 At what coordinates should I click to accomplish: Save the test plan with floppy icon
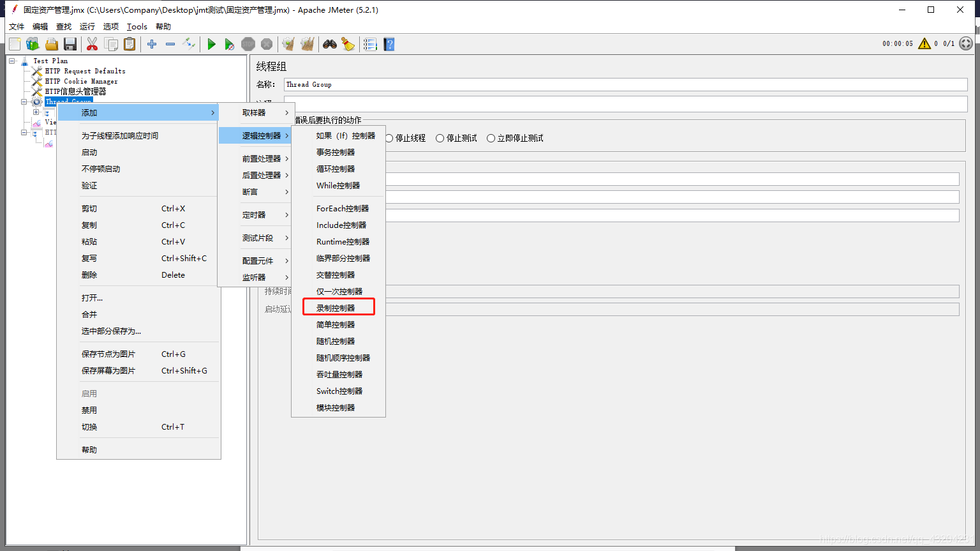70,44
